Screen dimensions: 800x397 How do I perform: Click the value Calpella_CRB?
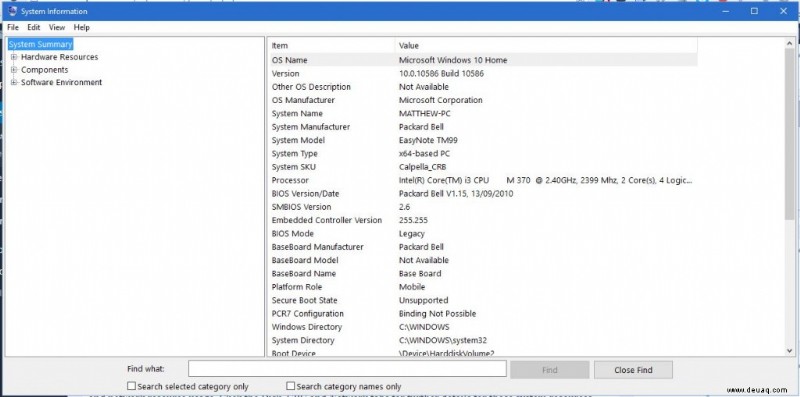click(423, 167)
